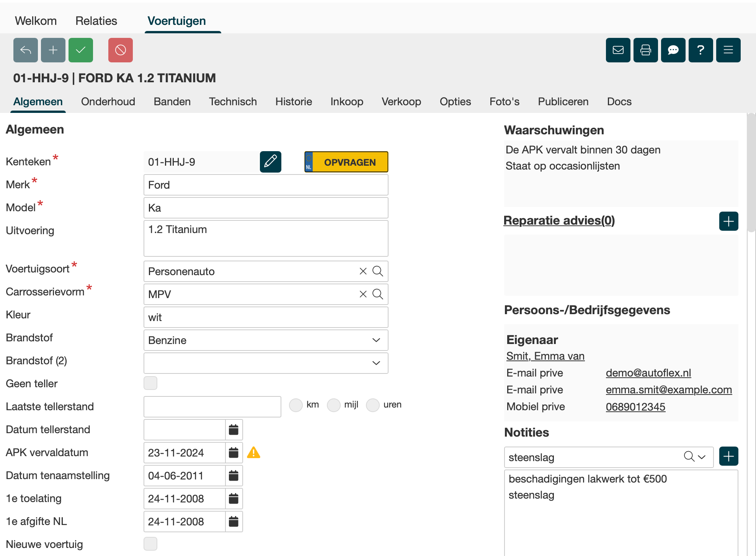Open the owner link Smit, Emma van

coord(545,356)
